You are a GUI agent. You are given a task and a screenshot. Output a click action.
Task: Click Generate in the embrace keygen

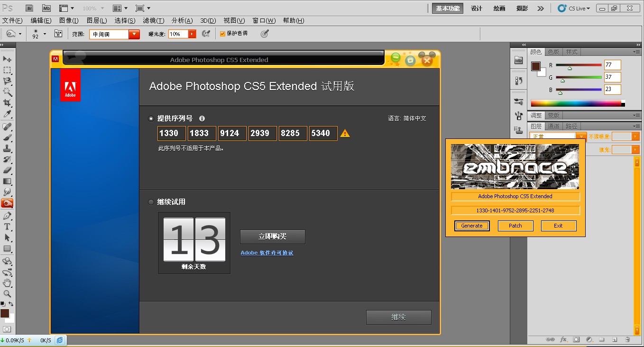[x=472, y=226]
